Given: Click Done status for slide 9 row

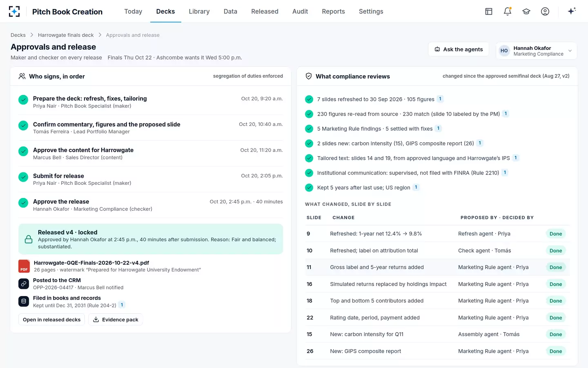Looking at the screenshot, I should click(556, 234).
